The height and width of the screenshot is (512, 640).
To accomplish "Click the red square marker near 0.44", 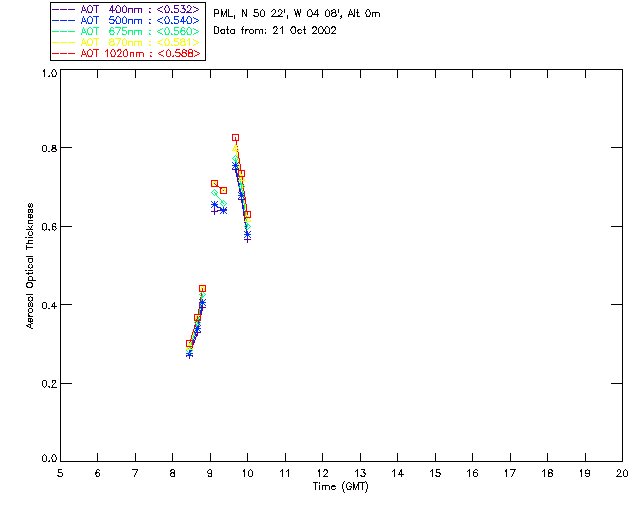I will (202, 289).
